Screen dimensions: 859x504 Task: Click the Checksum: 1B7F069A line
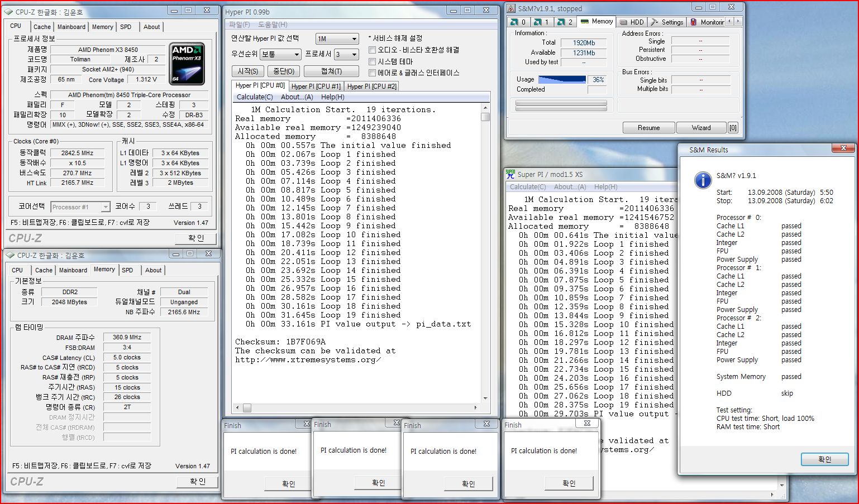point(280,342)
